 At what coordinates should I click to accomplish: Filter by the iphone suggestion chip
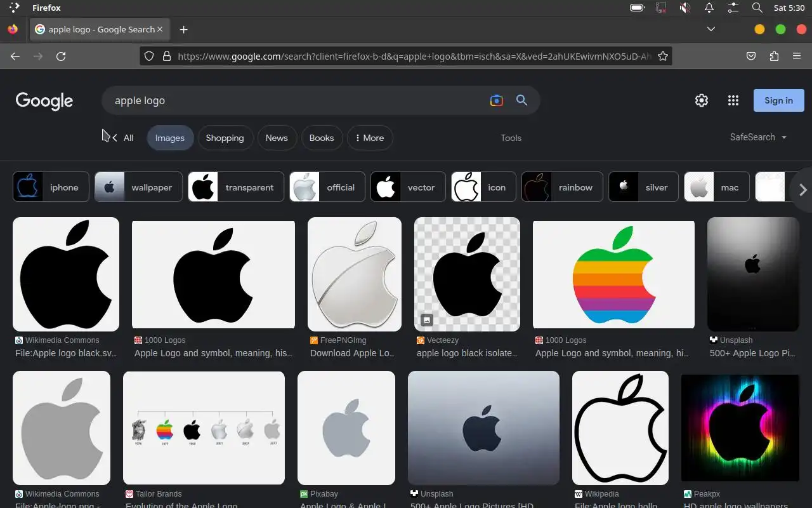[x=51, y=187]
